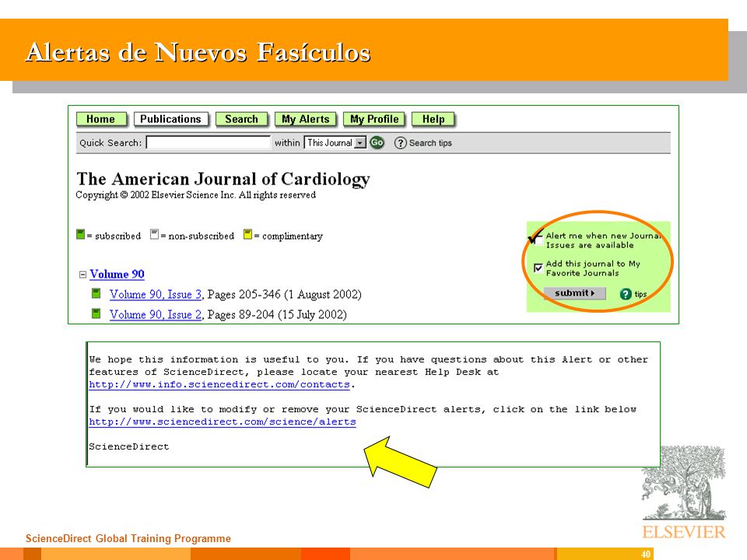Collapse the Volume 90 tree node
The height and width of the screenshot is (560, 747).
(82, 275)
